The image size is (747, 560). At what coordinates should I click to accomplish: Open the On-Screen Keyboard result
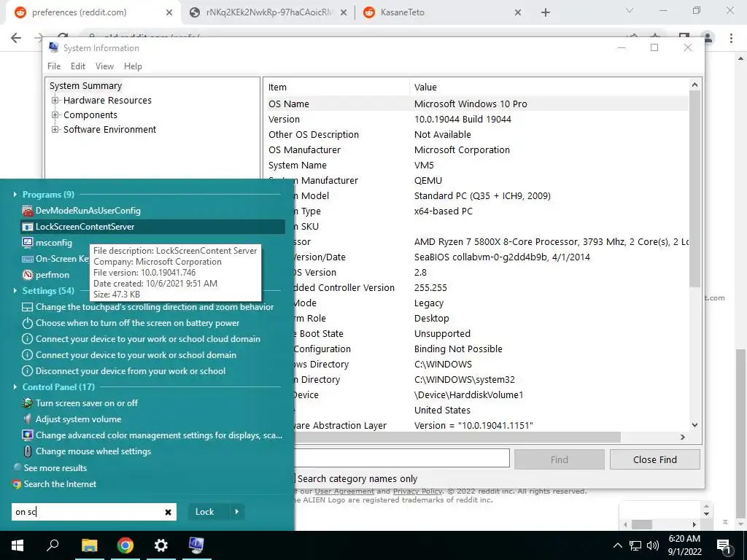point(56,259)
